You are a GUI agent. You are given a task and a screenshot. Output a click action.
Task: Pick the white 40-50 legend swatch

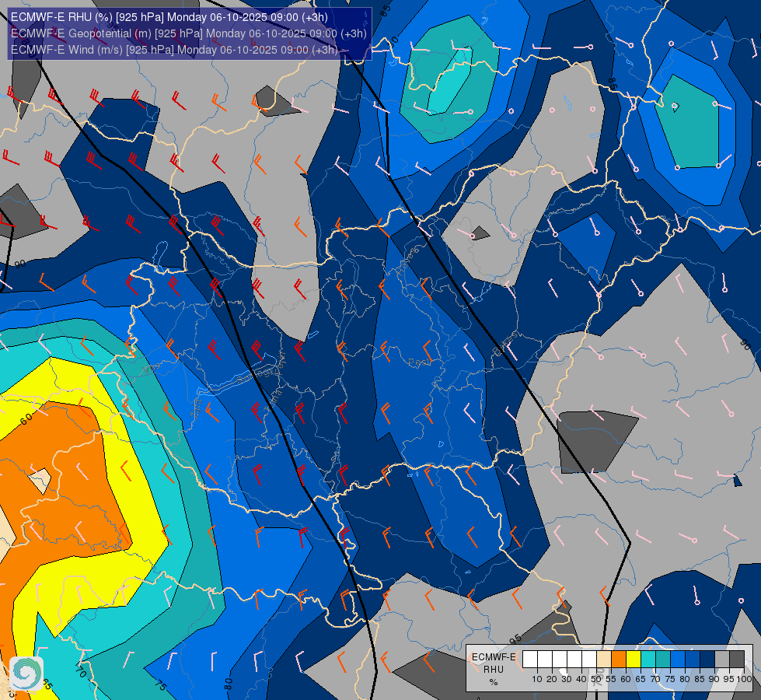pos(589,659)
